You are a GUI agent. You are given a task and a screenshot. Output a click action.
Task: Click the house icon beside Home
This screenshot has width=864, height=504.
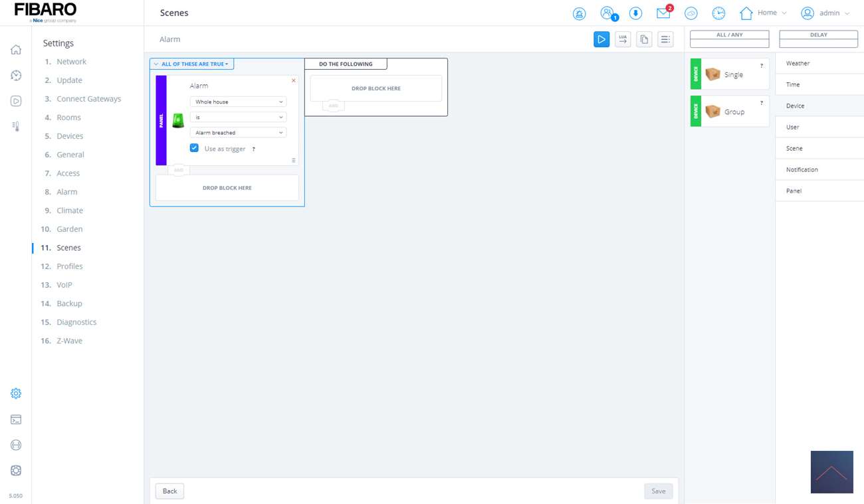coord(746,13)
